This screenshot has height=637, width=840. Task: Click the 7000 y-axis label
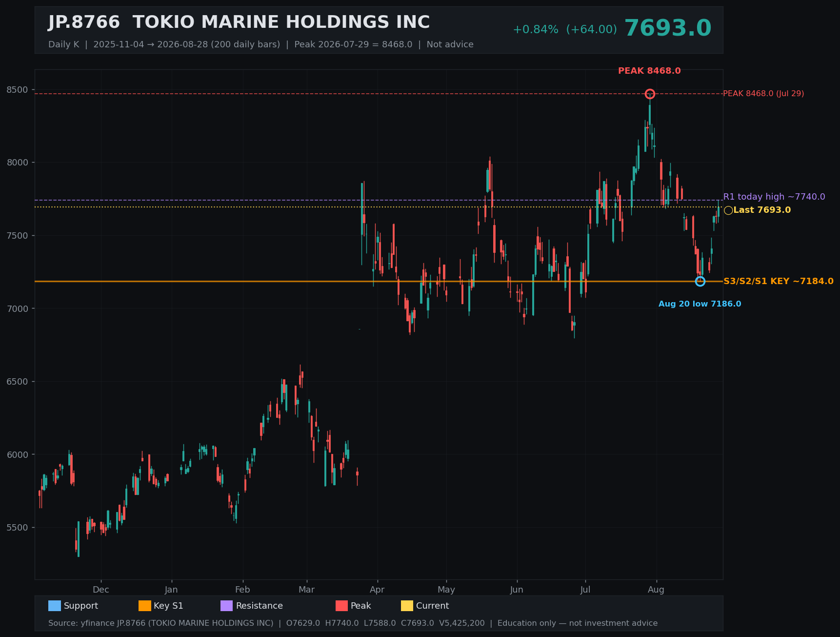[x=18, y=308]
